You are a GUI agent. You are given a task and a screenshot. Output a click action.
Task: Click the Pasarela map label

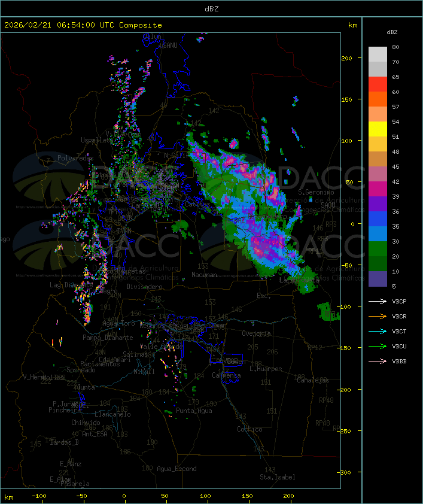75,484
